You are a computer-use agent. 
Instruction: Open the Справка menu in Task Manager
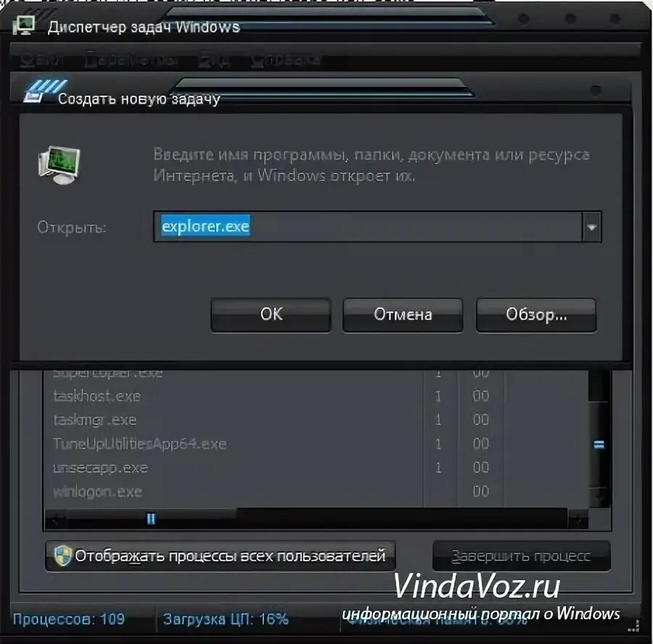pos(285,60)
